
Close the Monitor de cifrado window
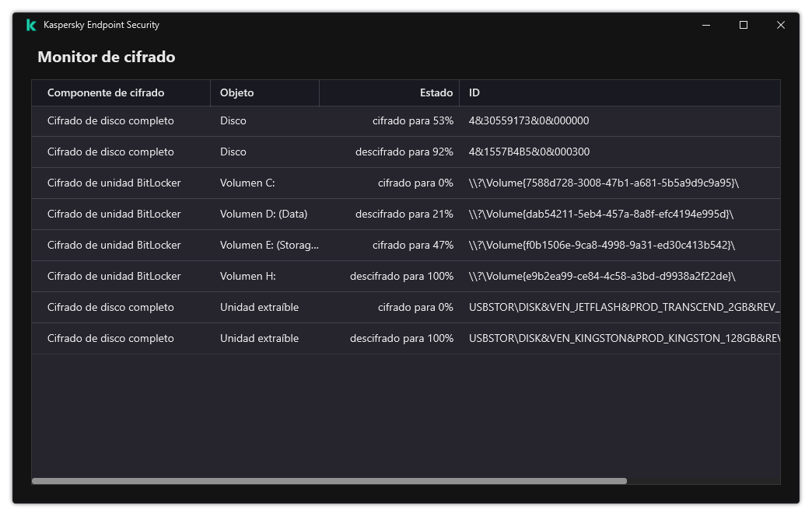click(781, 25)
